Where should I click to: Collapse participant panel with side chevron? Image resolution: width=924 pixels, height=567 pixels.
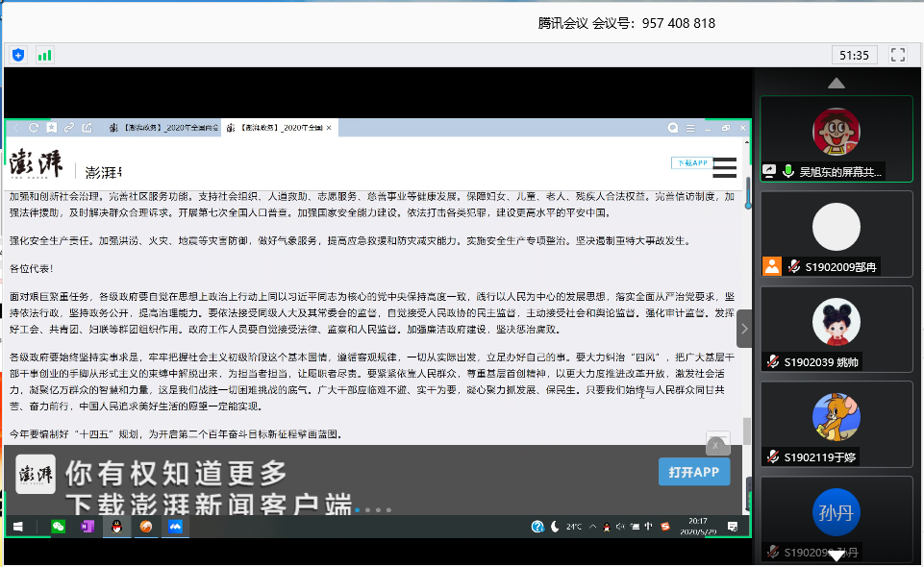744,328
